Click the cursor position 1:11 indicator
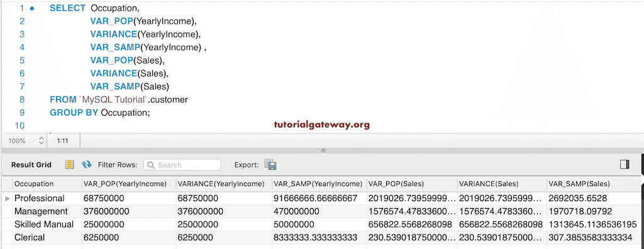 tap(62, 141)
